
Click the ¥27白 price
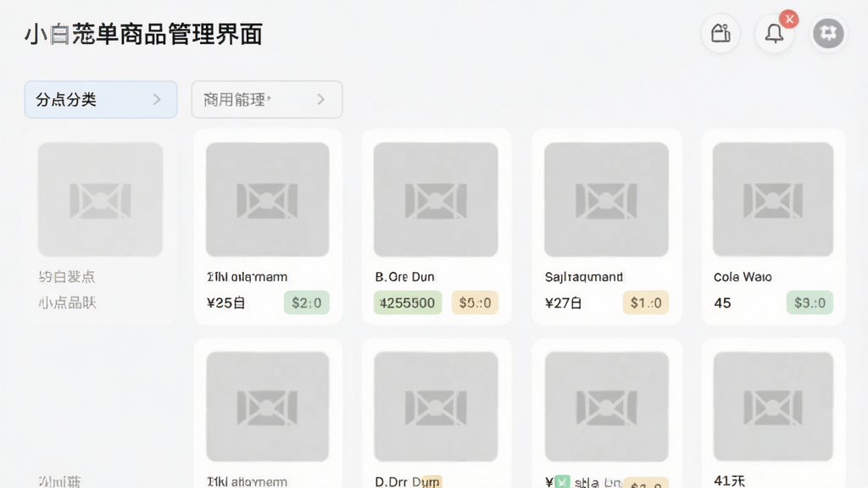(x=564, y=302)
